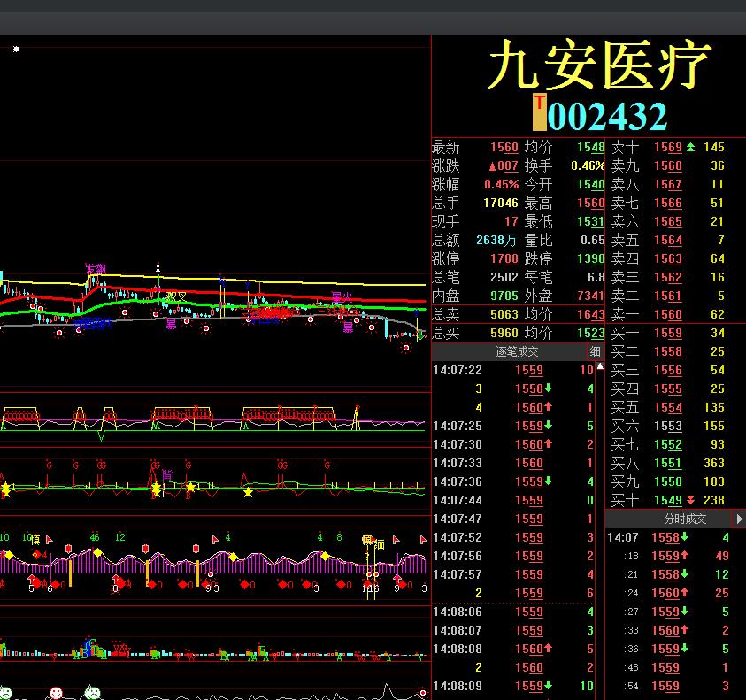Click the 买三 bid price 1556
The width and height of the screenshot is (746, 700).
tap(668, 370)
